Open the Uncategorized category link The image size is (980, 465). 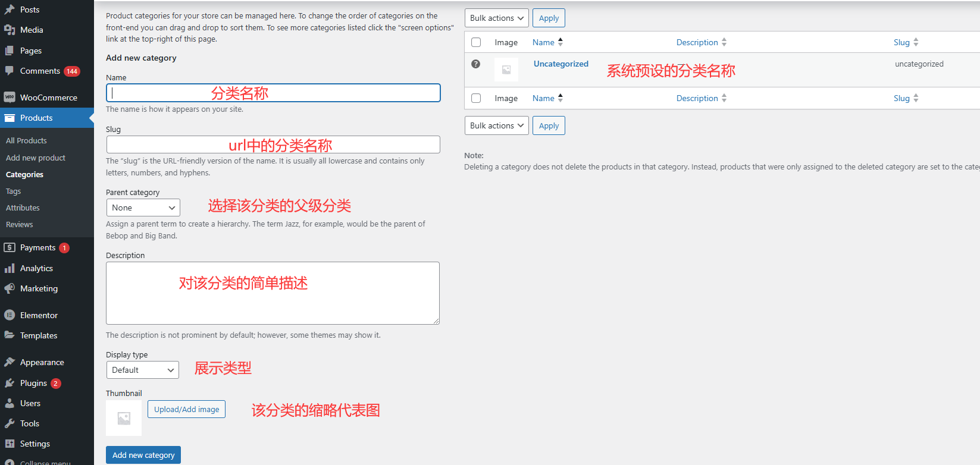click(561, 64)
